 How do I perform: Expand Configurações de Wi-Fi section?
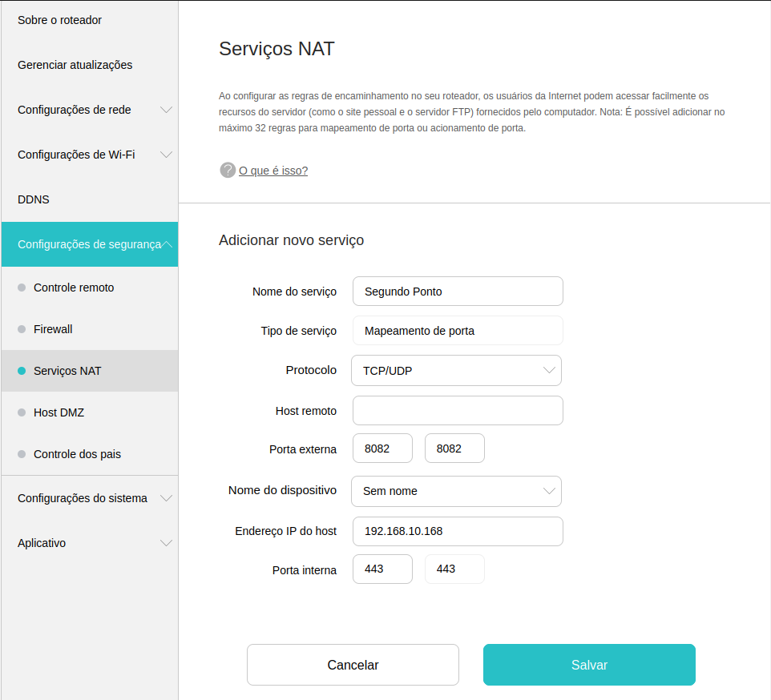(x=89, y=155)
